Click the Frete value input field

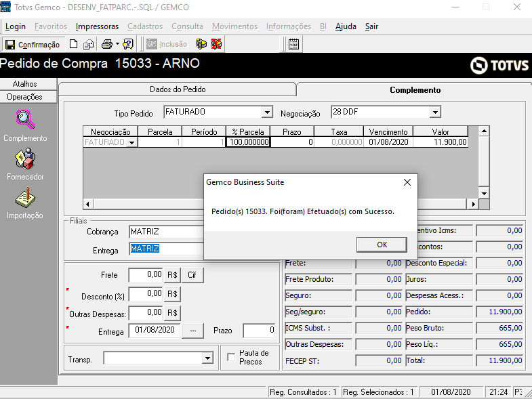point(146,274)
